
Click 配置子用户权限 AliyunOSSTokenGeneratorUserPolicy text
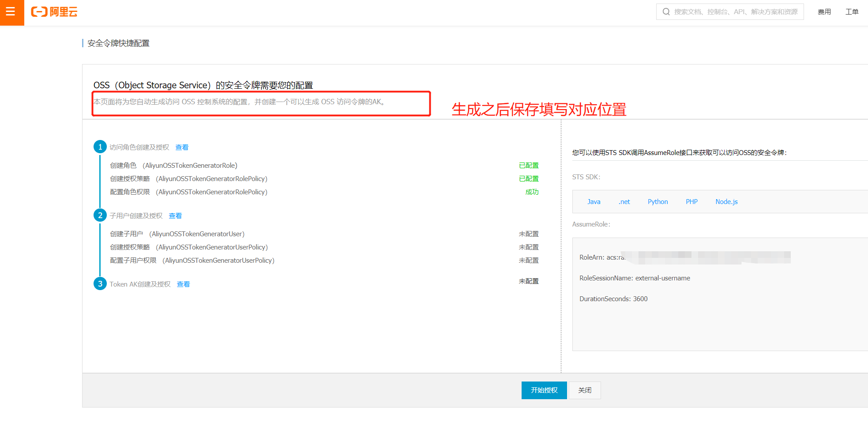(x=192, y=261)
